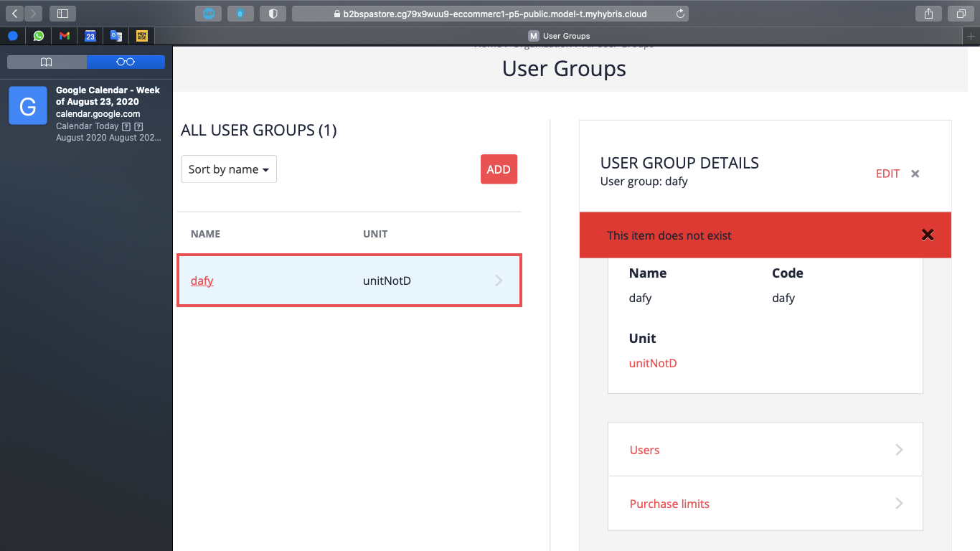This screenshot has width=980, height=551.
Task: Open the Adblock Plus extension
Action: [208, 14]
